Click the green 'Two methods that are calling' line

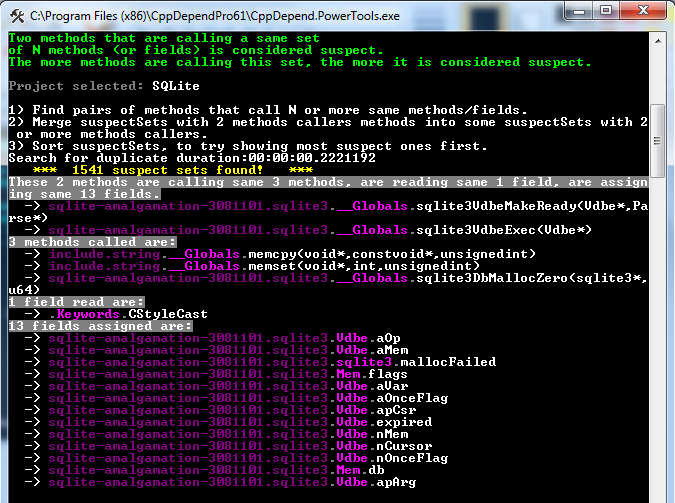tap(164, 38)
